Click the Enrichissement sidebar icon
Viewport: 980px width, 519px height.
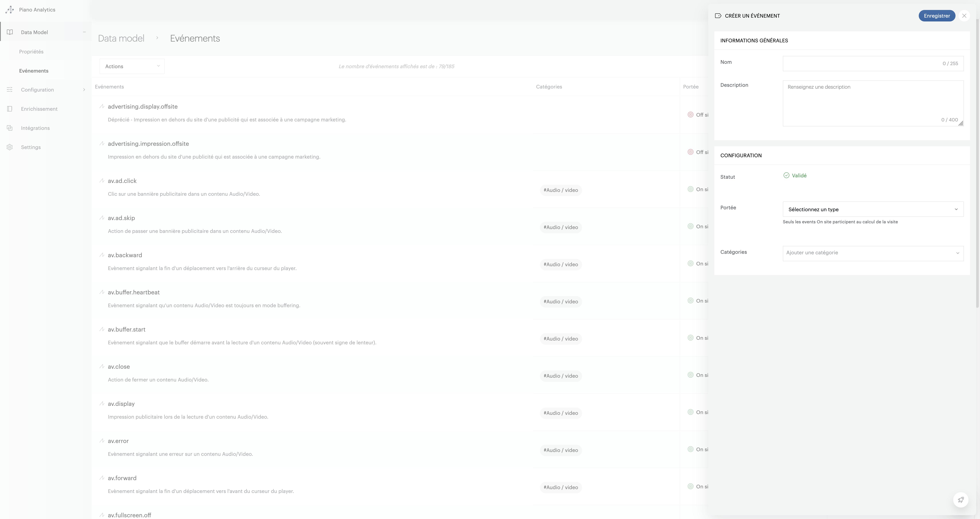[10, 109]
